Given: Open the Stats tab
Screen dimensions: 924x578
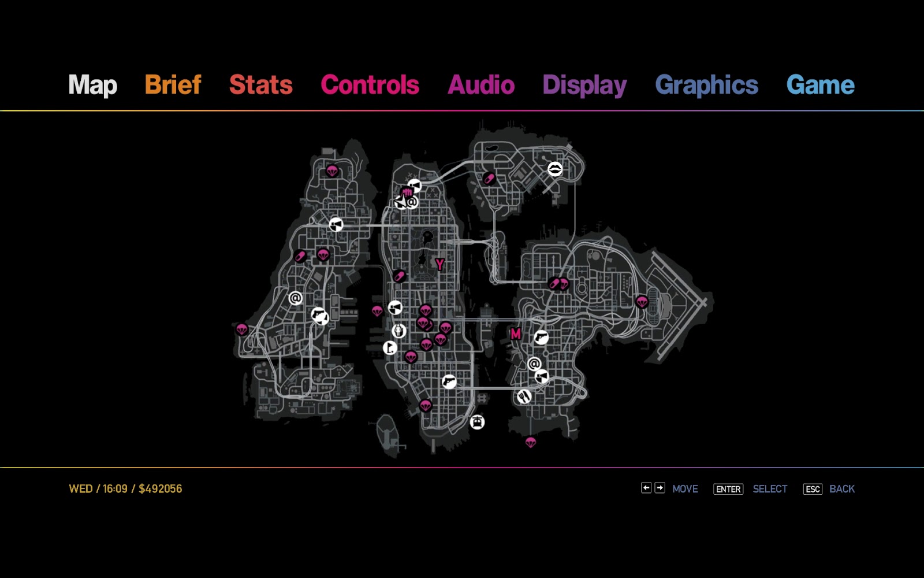Looking at the screenshot, I should pyautogui.click(x=261, y=84).
